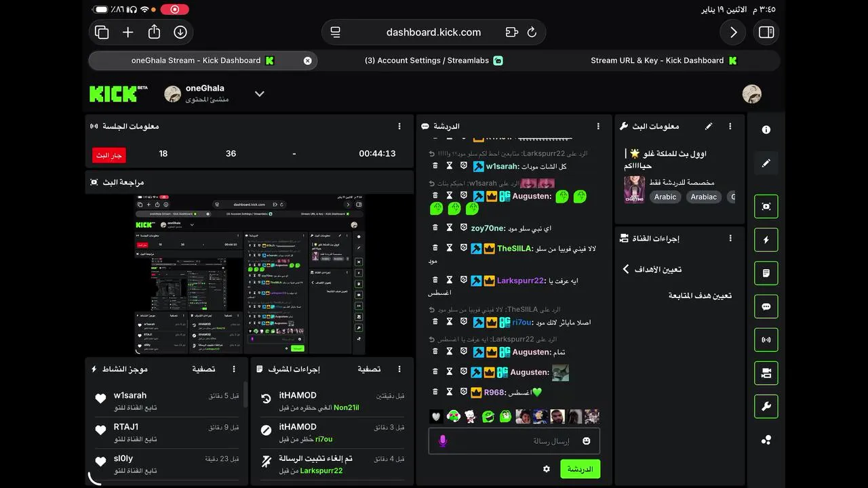Delete Larkspurr22's message with trash icon
The height and width of the screenshot is (488, 868).
(x=435, y=280)
